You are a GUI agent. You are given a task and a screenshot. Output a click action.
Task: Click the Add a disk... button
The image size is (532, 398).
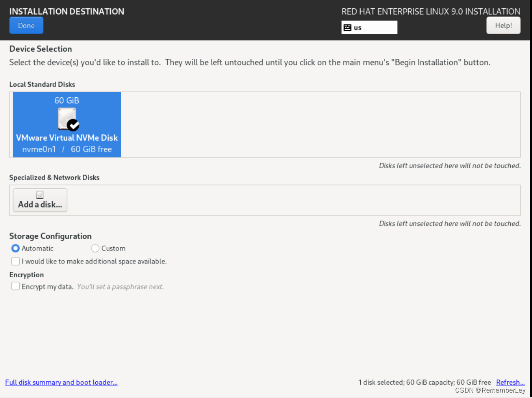click(x=40, y=200)
